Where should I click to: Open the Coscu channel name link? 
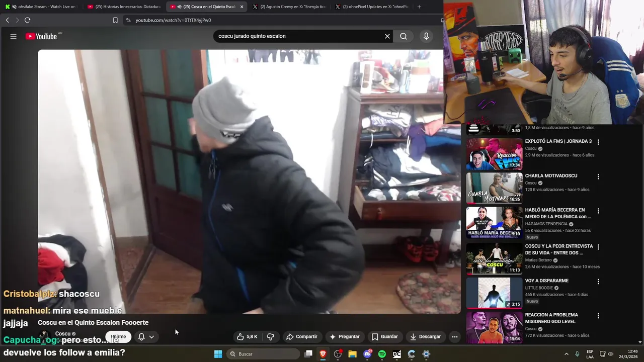click(x=63, y=334)
